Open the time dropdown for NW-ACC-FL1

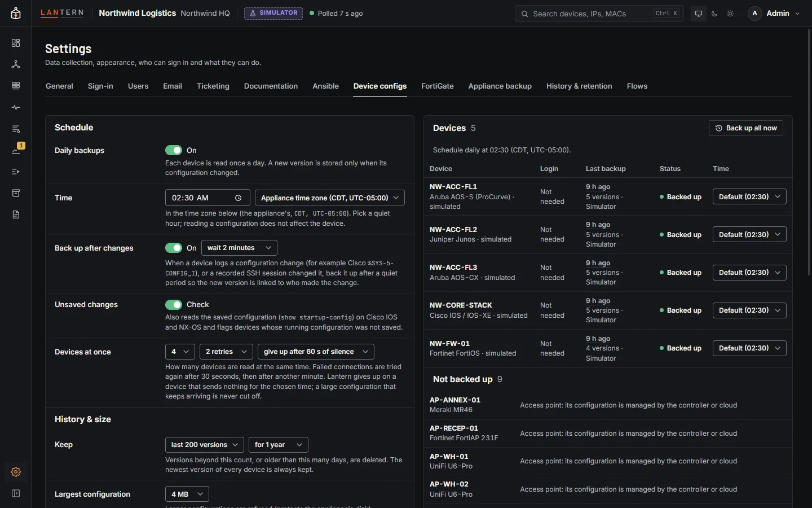coord(749,197)
